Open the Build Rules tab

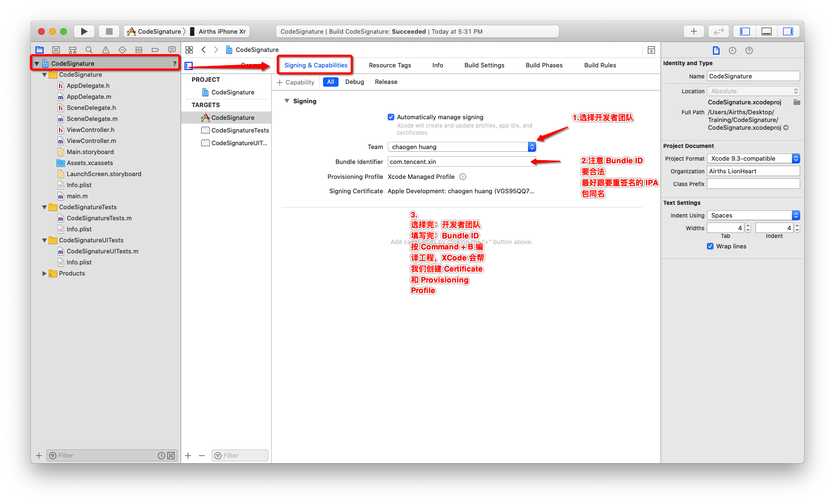pyautogui.click(x=600, y=65)
